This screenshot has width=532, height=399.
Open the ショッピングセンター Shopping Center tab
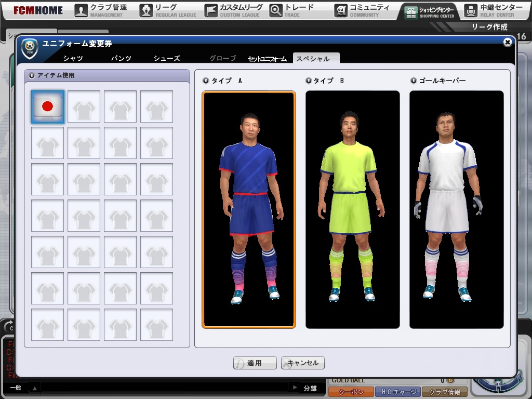tap(429, 12)
